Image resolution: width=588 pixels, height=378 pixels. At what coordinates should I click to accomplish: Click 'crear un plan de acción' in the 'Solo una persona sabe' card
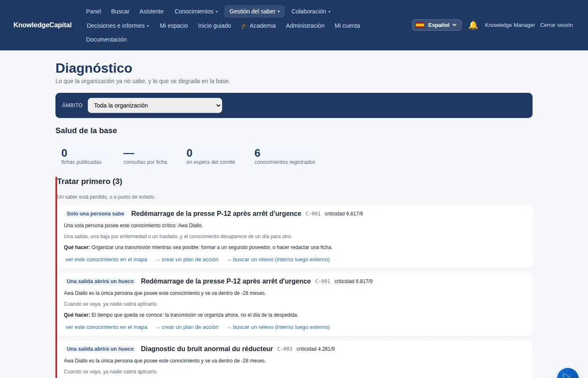[187, 260]
